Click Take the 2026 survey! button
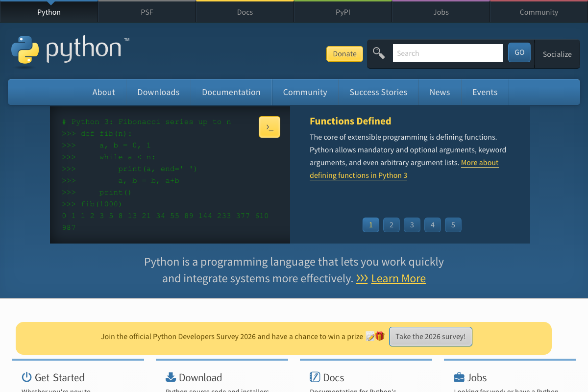Viewport: 588px width, 392px height. [x=431, y=337]
